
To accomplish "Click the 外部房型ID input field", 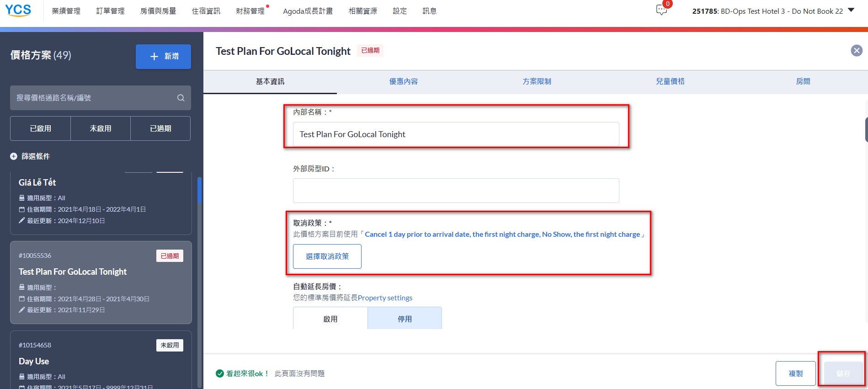I will coord(456,191).
